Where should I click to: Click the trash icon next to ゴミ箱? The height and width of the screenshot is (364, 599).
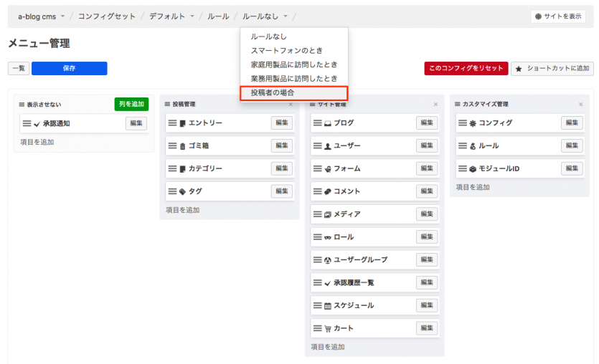[182, 146]
